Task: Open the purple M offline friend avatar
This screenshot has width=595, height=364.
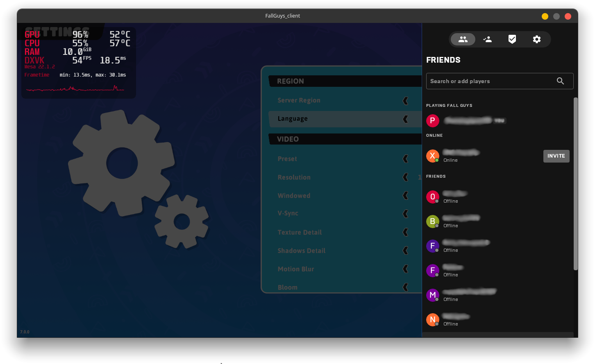Action: click(x=433, y=295)
